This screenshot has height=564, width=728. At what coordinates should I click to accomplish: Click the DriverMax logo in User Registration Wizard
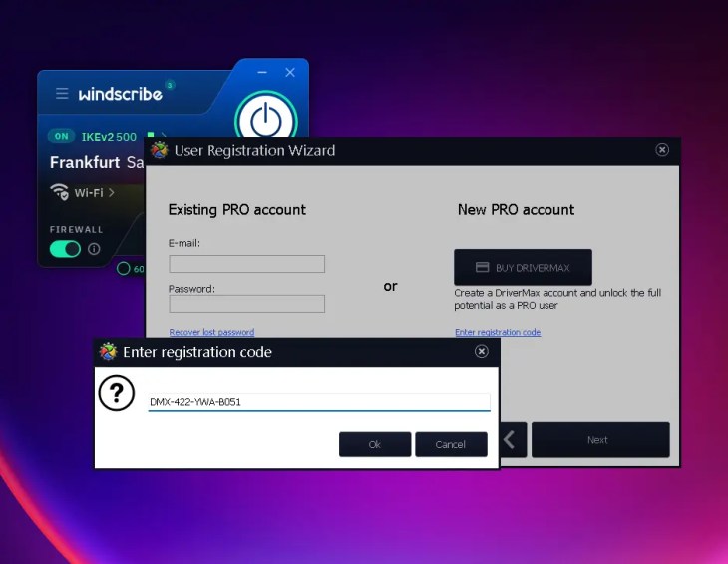(x=159, y=150)
